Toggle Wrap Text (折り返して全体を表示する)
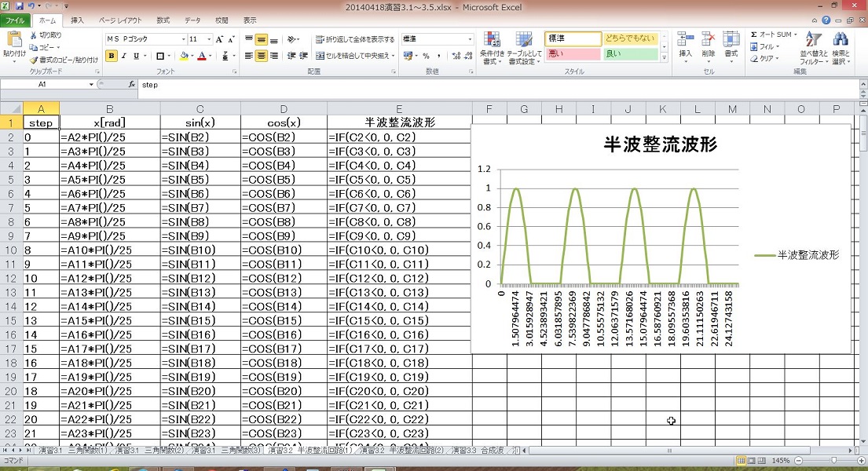Viewport: 868px width, 471px height. [355, 39]
